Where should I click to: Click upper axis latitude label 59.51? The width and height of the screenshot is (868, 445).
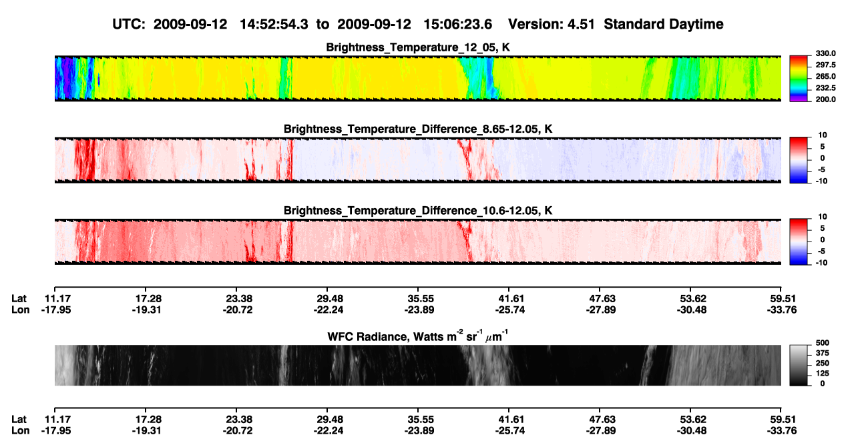click(783, 298)
